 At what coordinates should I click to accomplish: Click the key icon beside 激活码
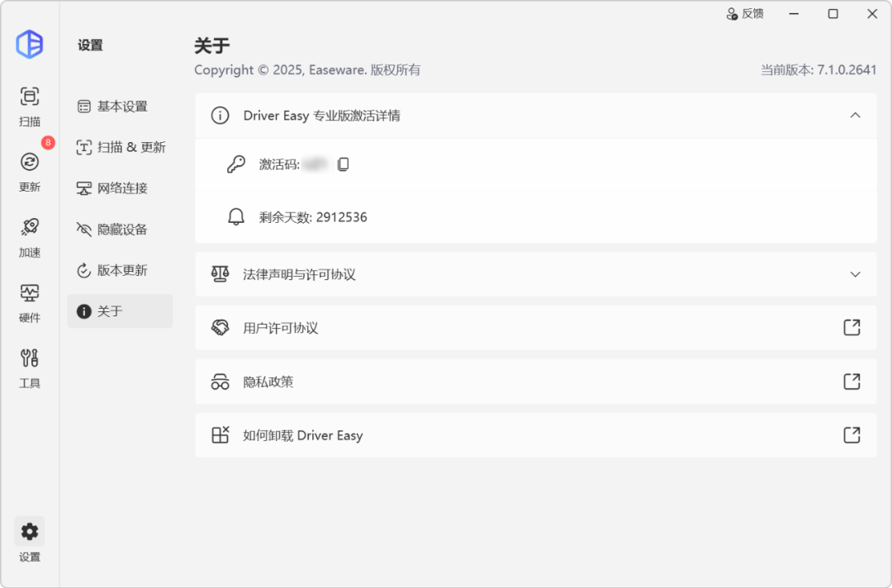(x=235, y=164)
